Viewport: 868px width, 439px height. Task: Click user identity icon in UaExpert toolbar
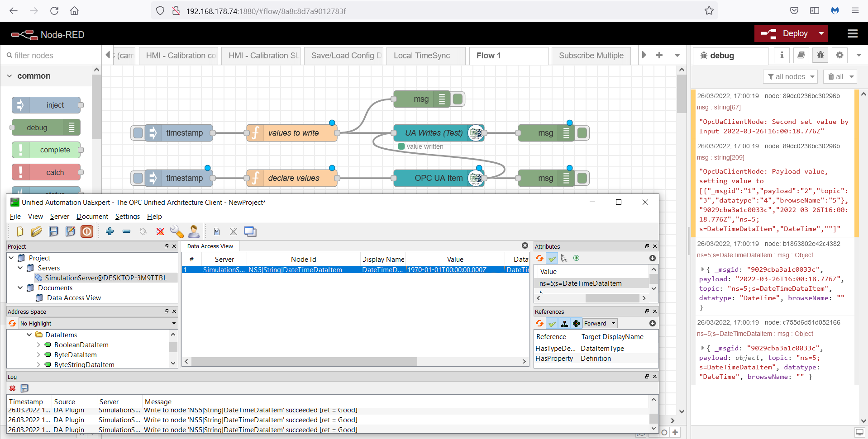(x=194, y=231)
